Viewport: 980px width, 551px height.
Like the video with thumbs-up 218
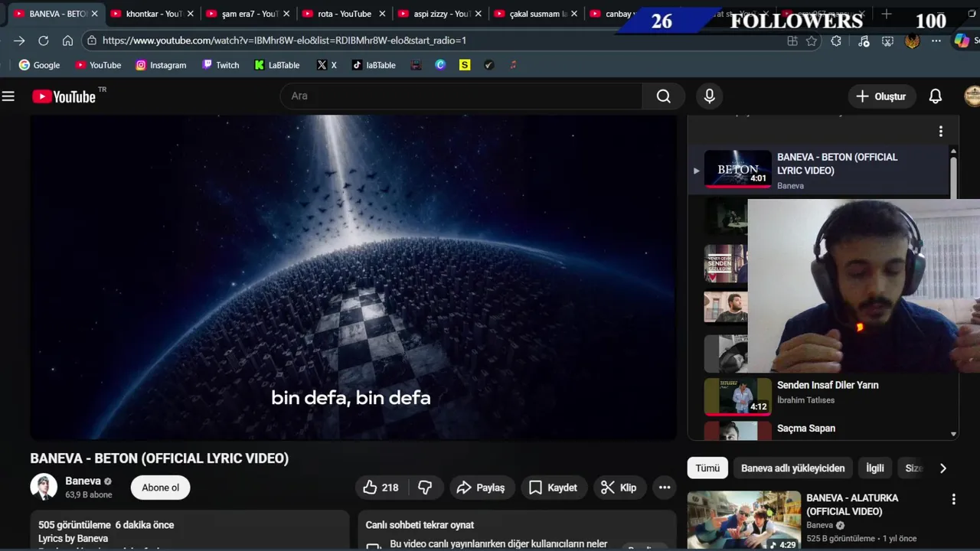381,487
